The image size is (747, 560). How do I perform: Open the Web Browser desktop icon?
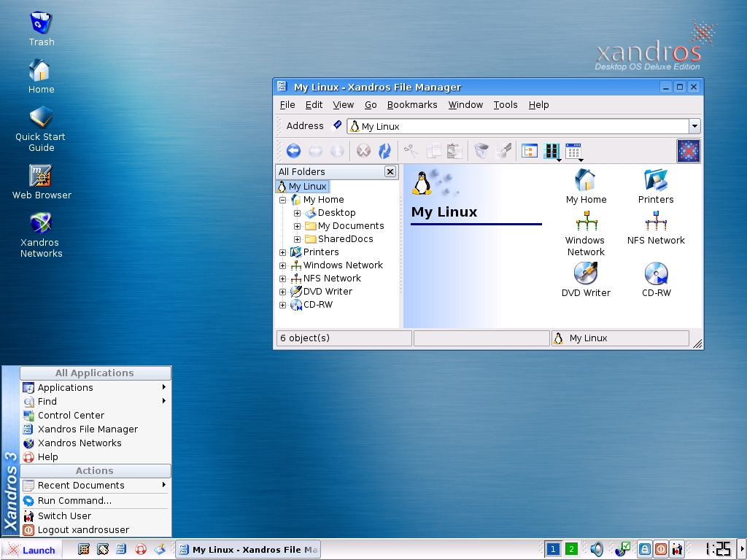pos(41,176)
